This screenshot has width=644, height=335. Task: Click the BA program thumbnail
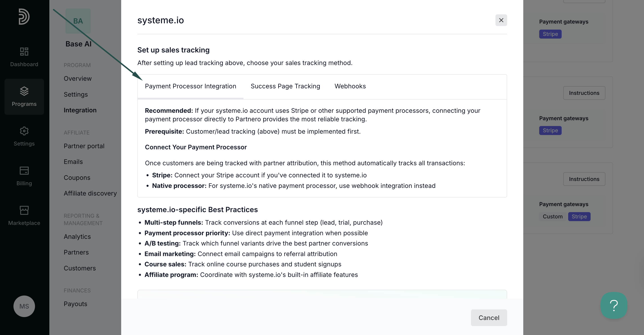[78, 21]
